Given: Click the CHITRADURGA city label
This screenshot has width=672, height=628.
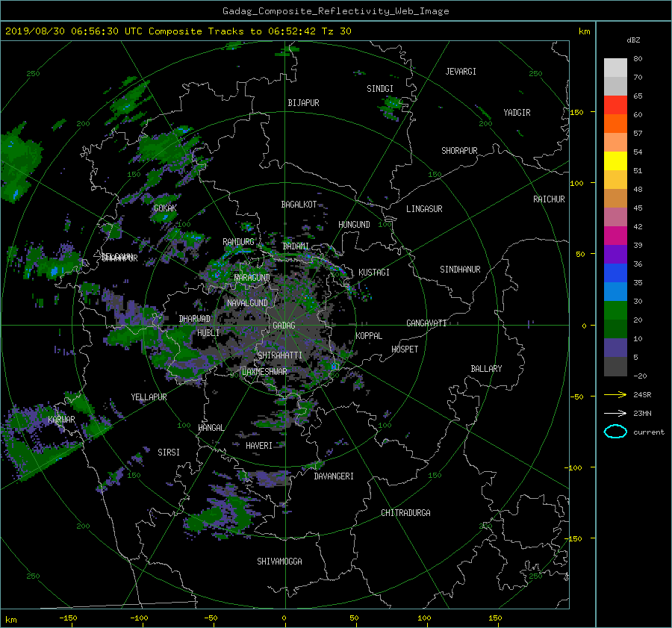Looking at the screenshot, I should [406, 513].
